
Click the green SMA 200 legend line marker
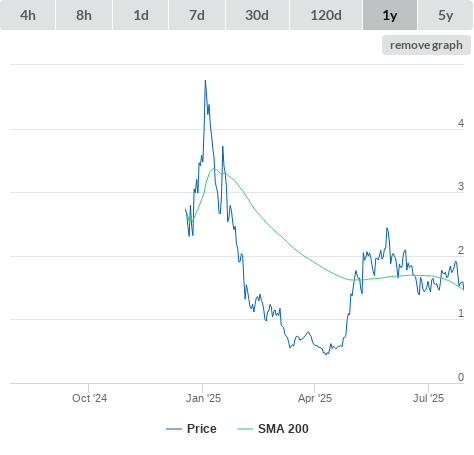pos(245,429)
